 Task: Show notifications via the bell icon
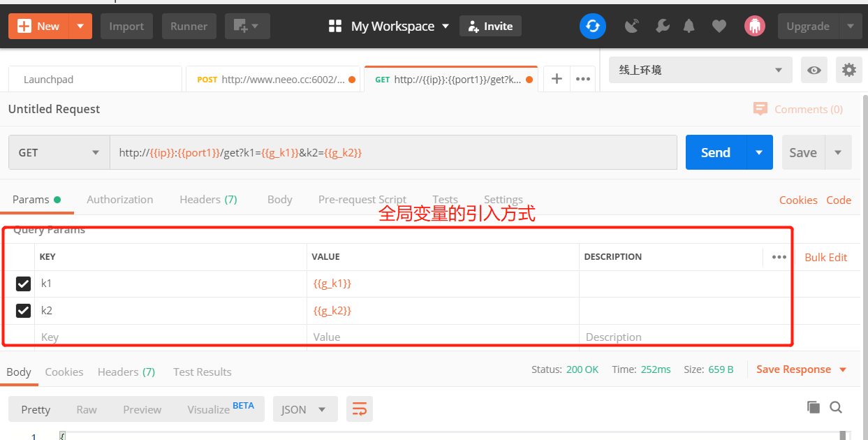coord(689,27)
